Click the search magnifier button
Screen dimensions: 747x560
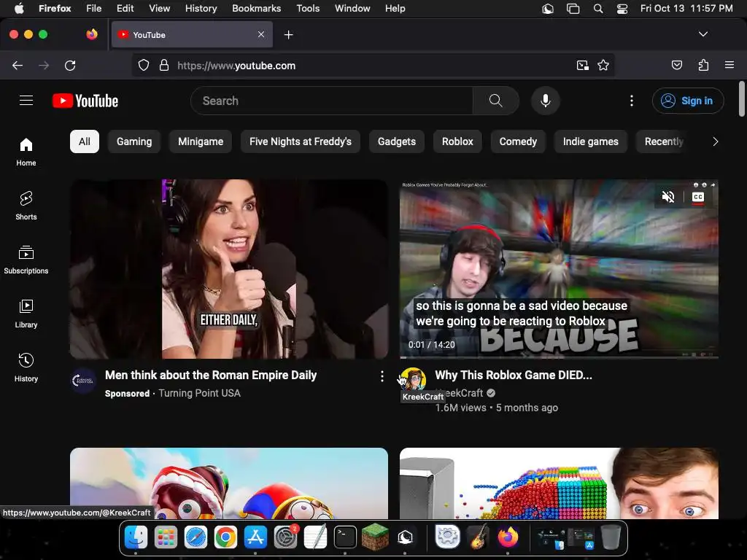click(495, 101)
